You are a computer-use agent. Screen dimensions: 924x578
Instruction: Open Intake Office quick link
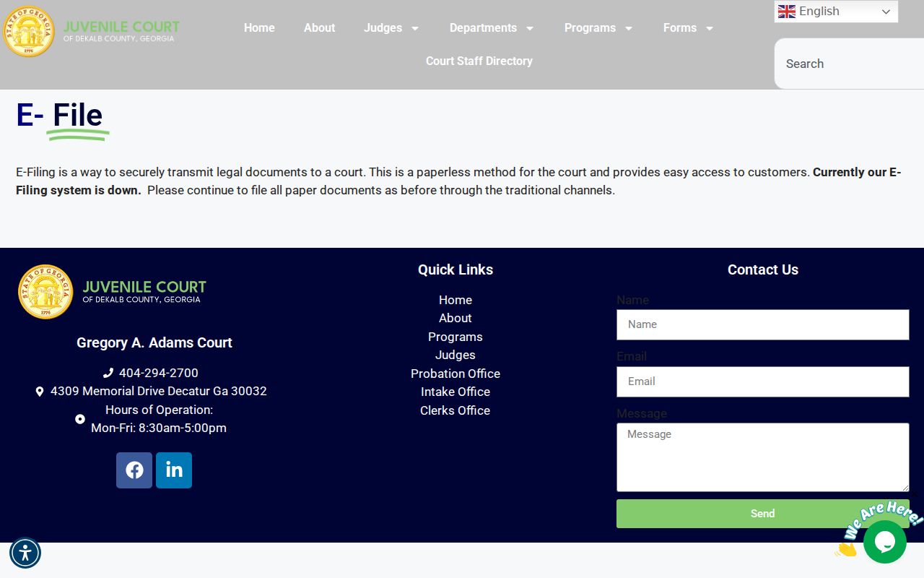(x=456, y=392)
